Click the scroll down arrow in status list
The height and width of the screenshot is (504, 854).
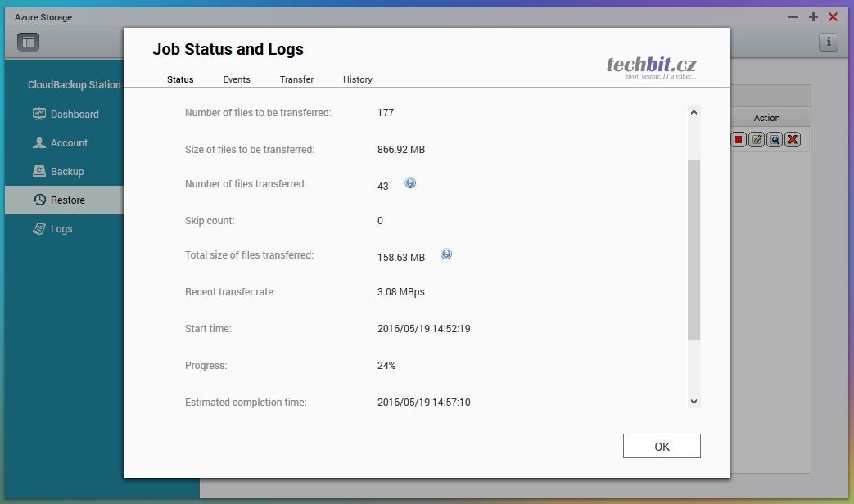point(694,402)
